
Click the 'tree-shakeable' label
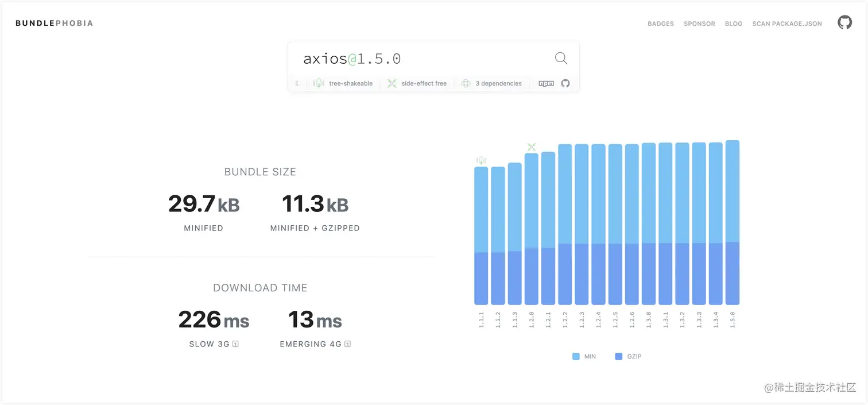[x=351, y=83]
